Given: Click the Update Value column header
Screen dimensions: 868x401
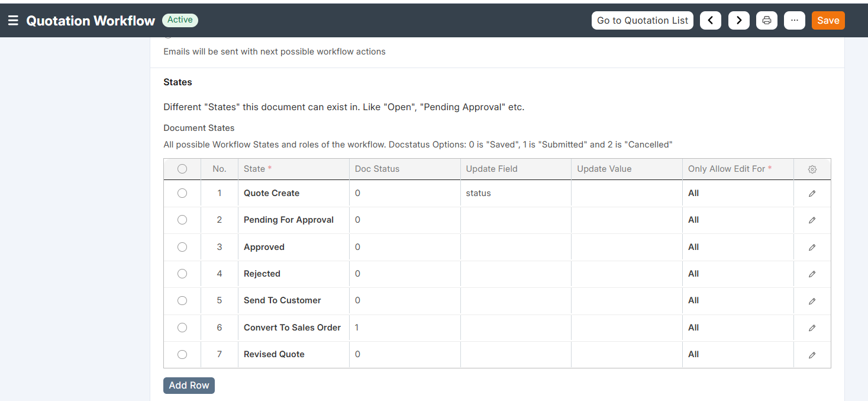Looking at the screenshot, I should tap(627, 169).
